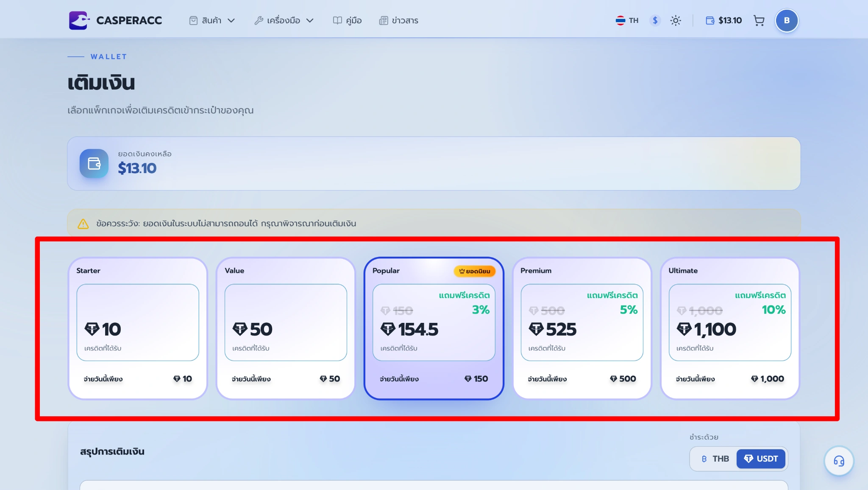Go to the คู่มือ guide page
Image resolution: width=868 pixels, height=490 pixels.
tap(347, 20)
